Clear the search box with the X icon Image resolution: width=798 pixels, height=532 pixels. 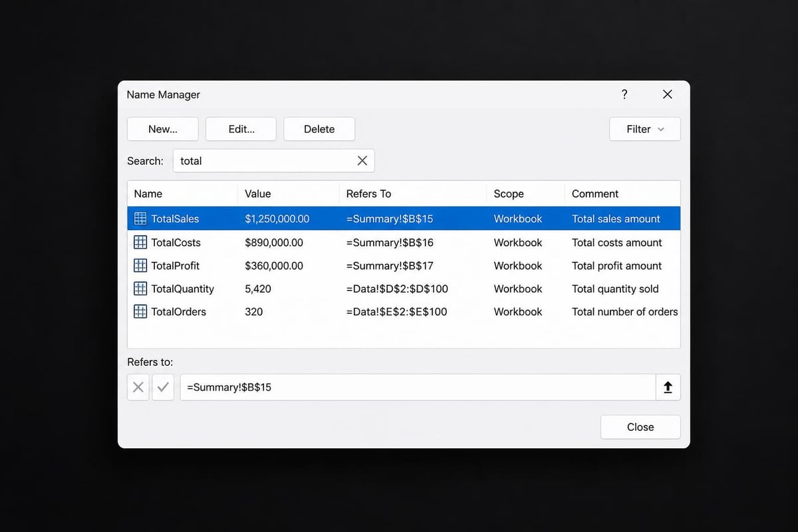click(x=362, y=160)
